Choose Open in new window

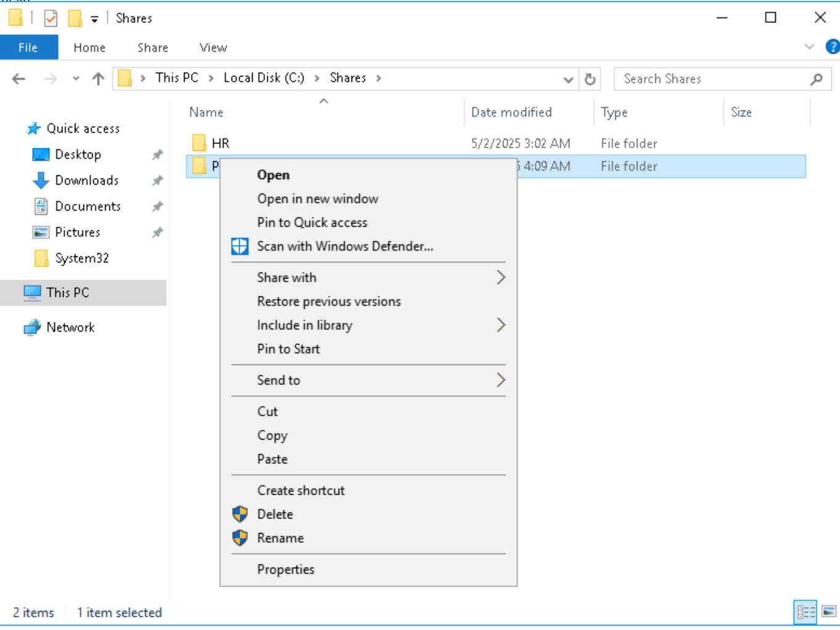click(368, 199)
